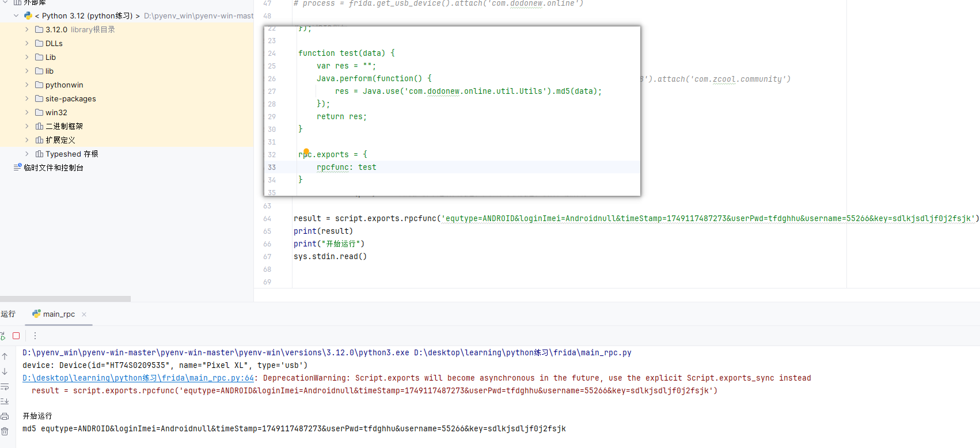The height and width of the screenshot is (448, 980).
Task: Expand the Typeshed 存根 node
Action: coord(27,154)
